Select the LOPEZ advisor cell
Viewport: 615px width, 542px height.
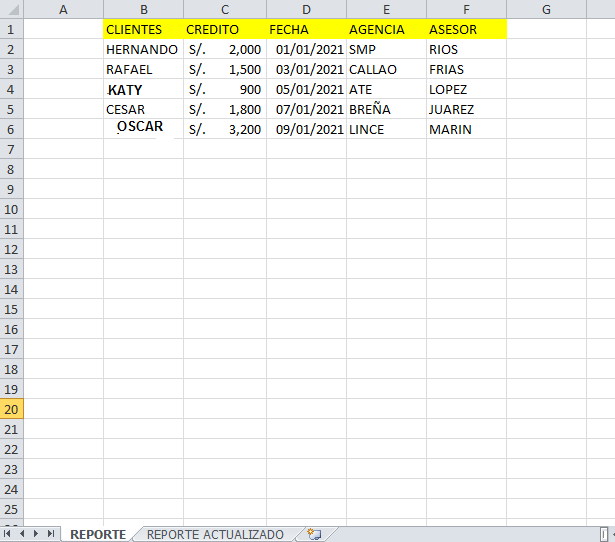(467, 89)
